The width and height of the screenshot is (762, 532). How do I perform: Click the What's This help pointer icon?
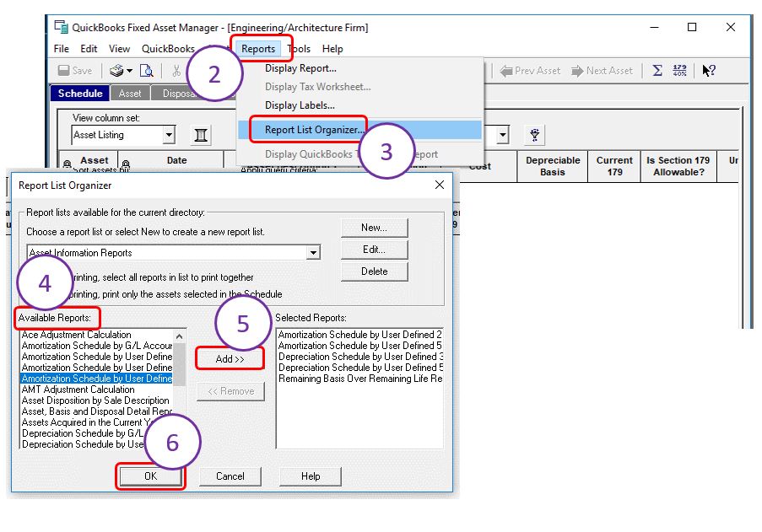[709, 71]
